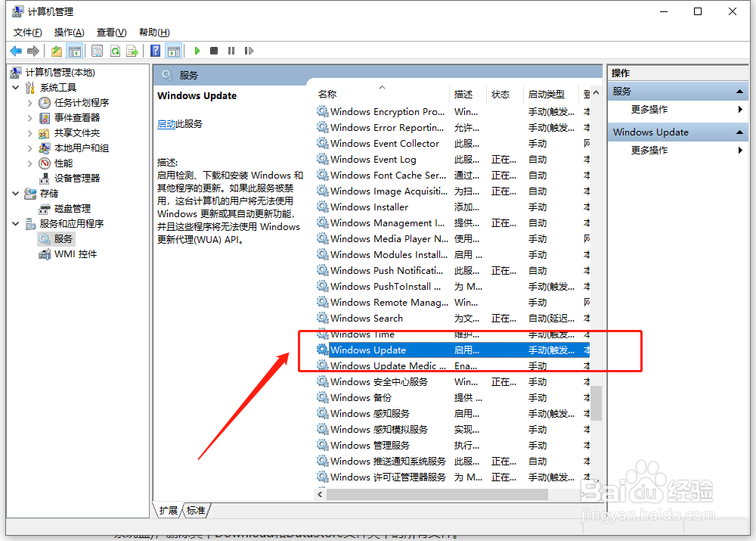Select 磁盘管理 in the tree

tap(73, 209)
